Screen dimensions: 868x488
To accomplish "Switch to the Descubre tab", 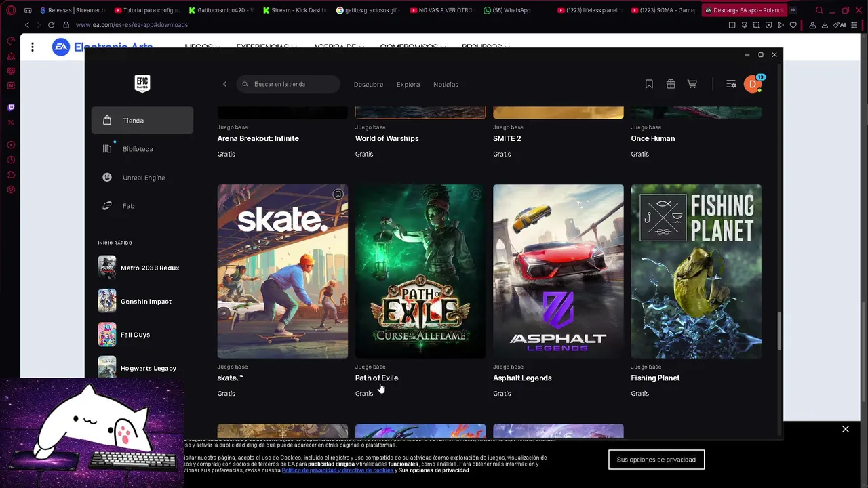I will coord(368,85).
